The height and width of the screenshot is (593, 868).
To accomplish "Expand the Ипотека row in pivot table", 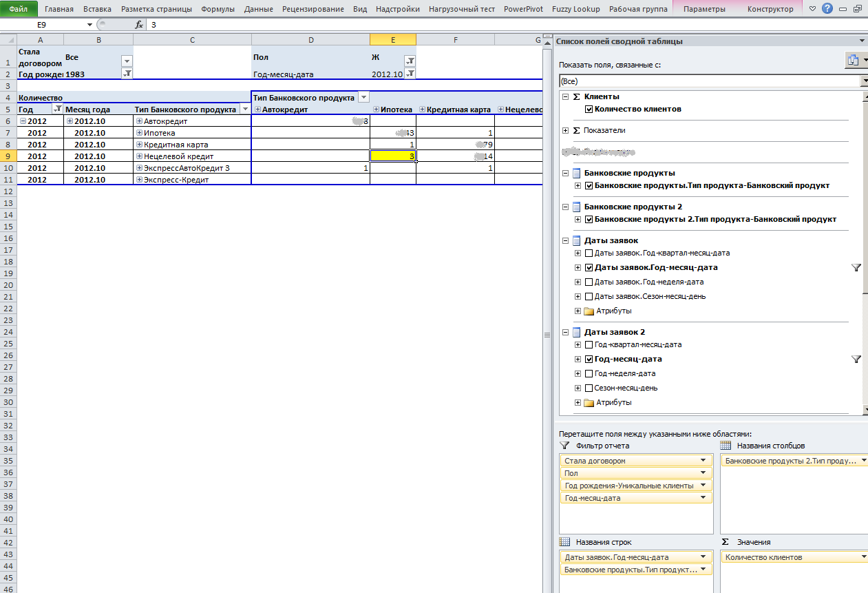I will (140, 133).
